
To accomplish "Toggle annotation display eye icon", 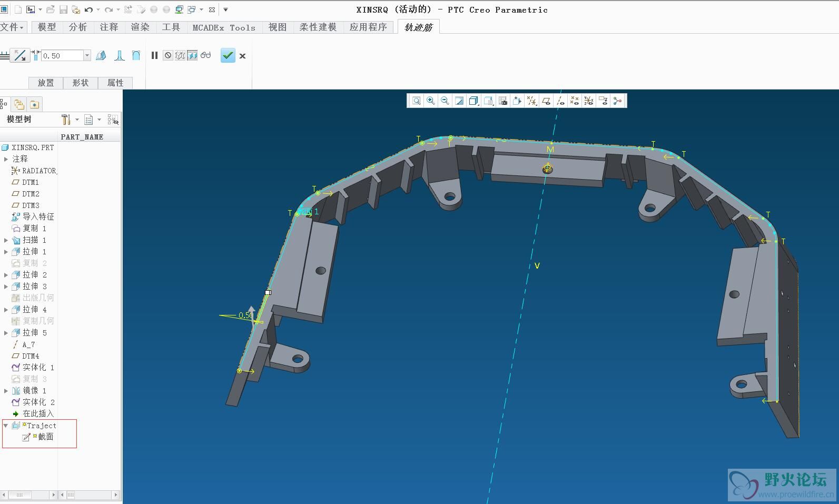I will (603, 101).
